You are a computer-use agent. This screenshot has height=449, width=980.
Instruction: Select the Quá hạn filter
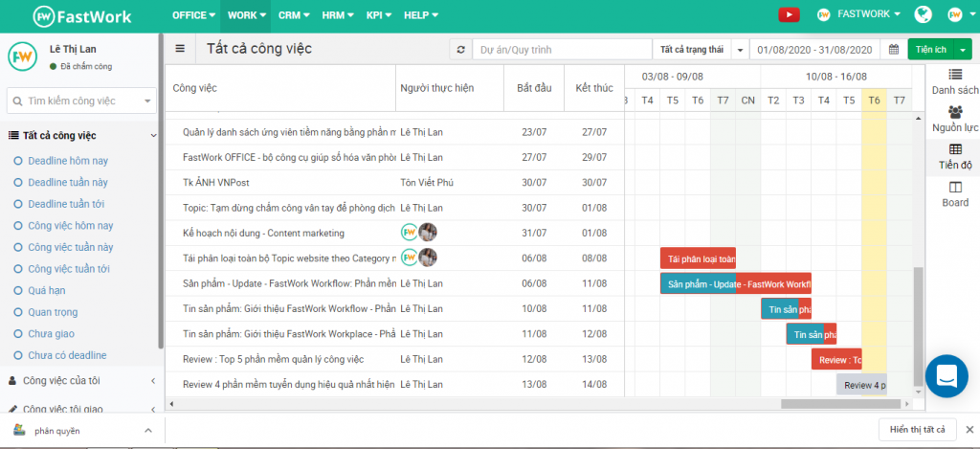[x=47, y=290]
